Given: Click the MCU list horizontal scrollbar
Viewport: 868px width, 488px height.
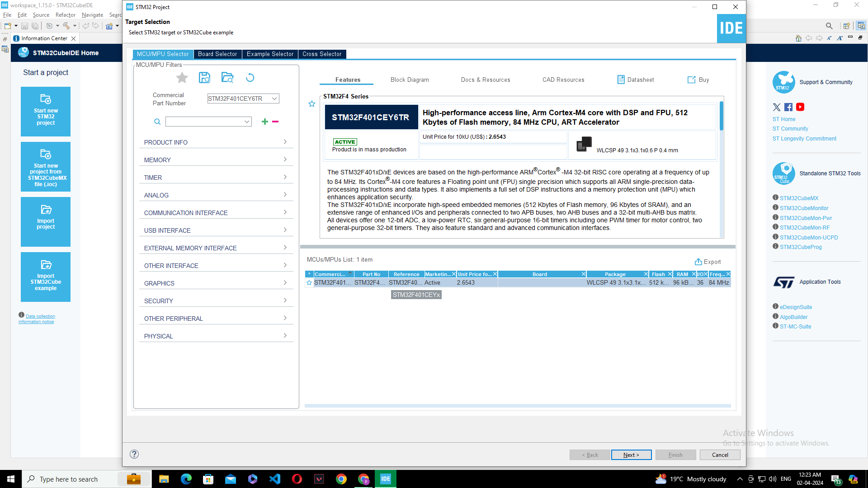Looking at the screenshot, I should click(x=518, y=406).
